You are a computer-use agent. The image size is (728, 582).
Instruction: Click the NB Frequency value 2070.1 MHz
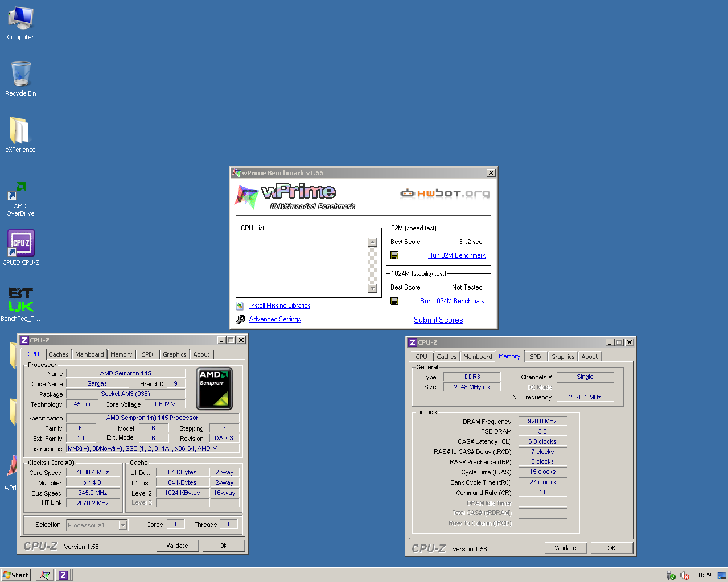pos(585,397)
